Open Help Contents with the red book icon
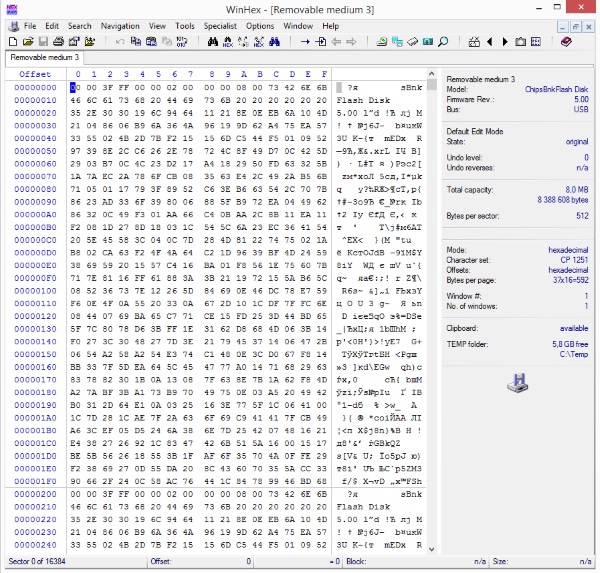This screenshot has width=600, height=573. [x=566, y=41]
